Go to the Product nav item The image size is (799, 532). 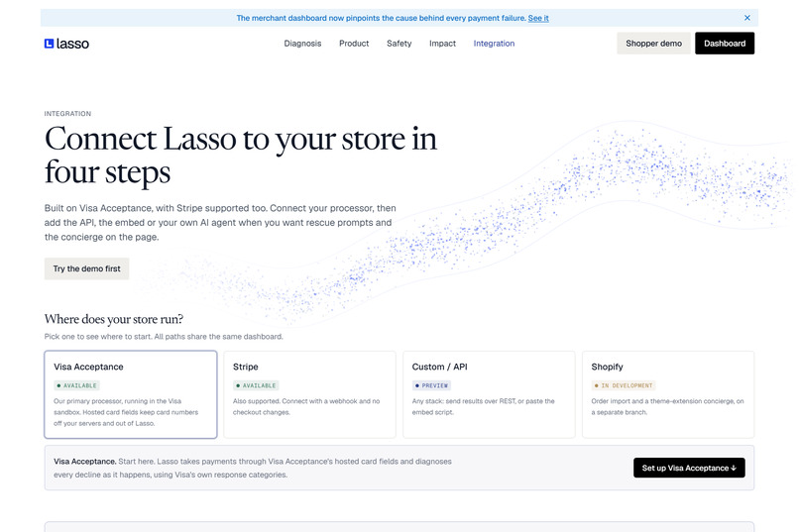[354, 44]
